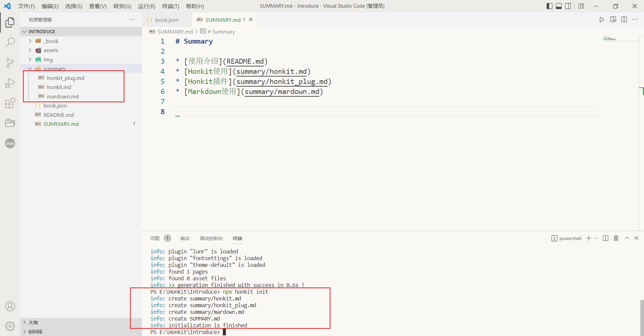
Task: Open the Explorer view in activity bar
Action: pos(10,22)
